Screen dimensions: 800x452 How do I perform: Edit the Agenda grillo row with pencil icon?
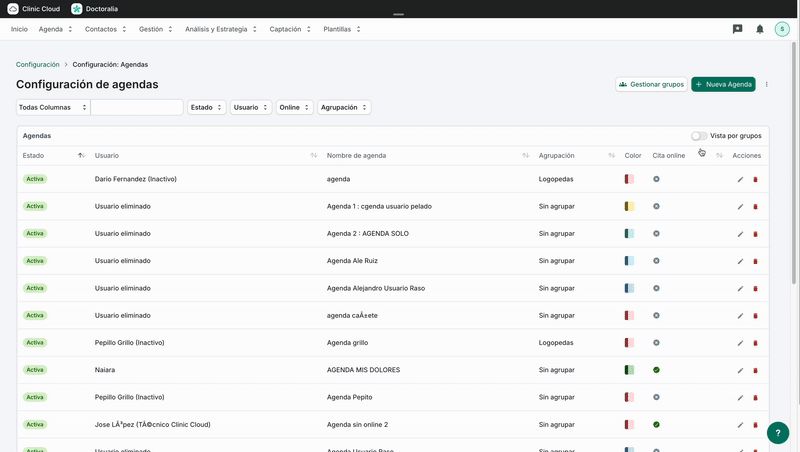click(740, 343)
